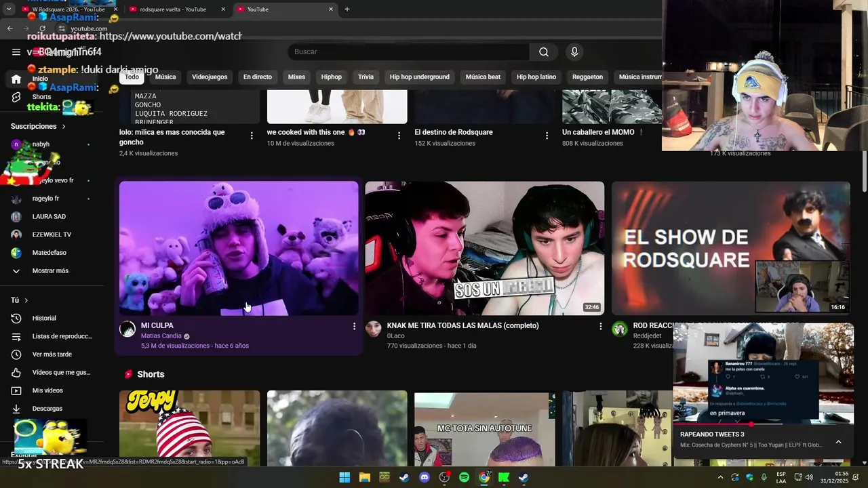
Task: Select the Trivia filter chip
Action: click(366, 77)
